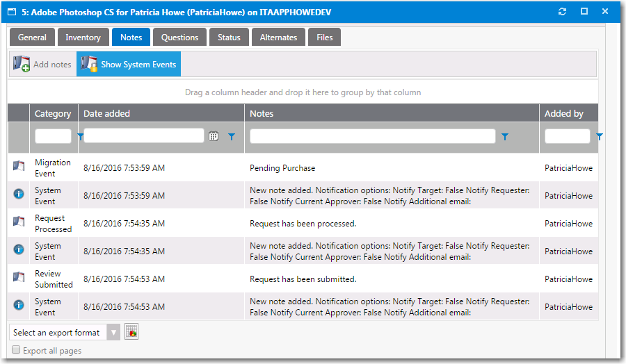Click the calendar icon in Date added filter
626x364 pixels.
[214, 137]
